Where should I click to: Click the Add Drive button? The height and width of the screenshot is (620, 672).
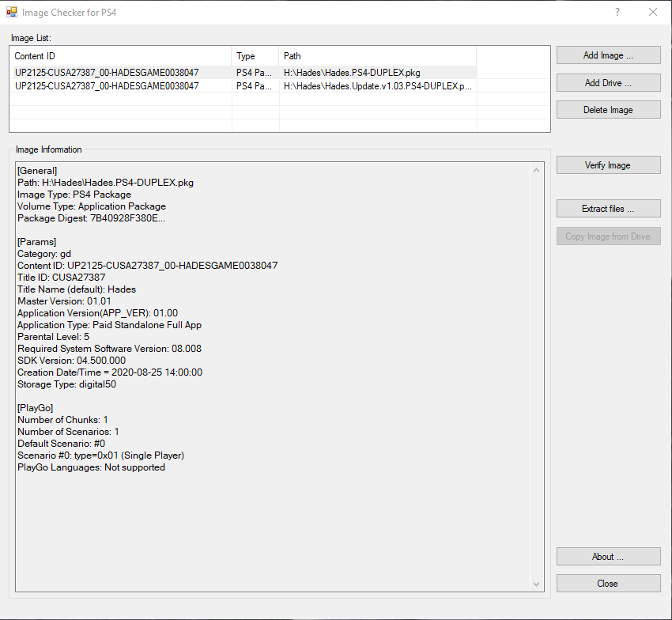click(608, 83)
